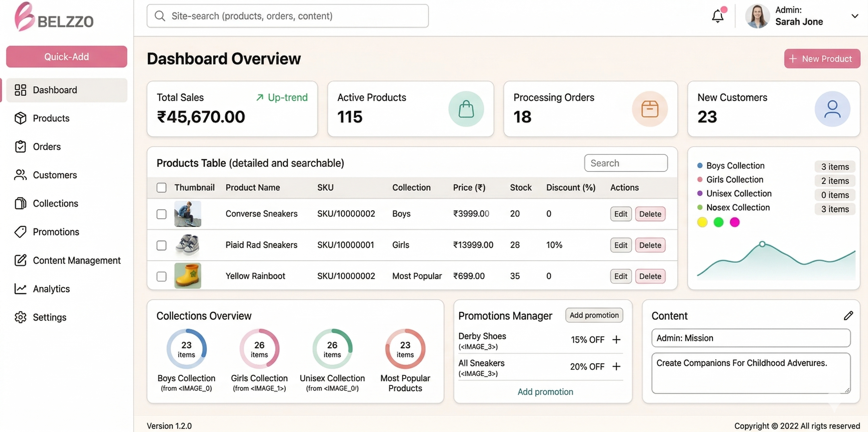Click the notification bell icon
The height and width of the screenshot is (432, 868).
click(717, 16)
